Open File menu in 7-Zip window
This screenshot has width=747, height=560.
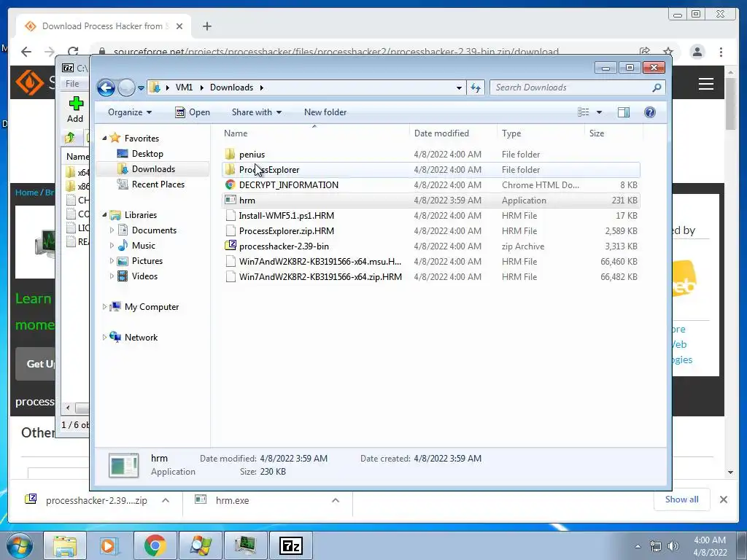tap(72, 84)
